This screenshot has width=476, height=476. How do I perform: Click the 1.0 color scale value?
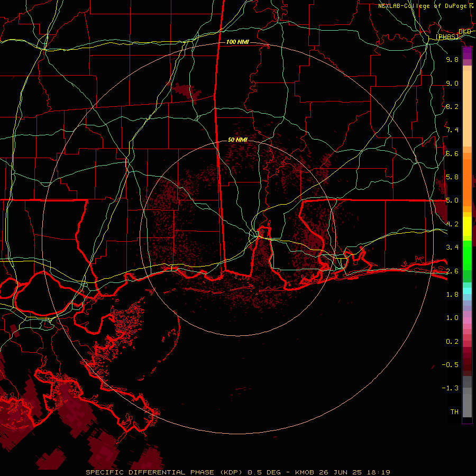click(x=452, y=318)
